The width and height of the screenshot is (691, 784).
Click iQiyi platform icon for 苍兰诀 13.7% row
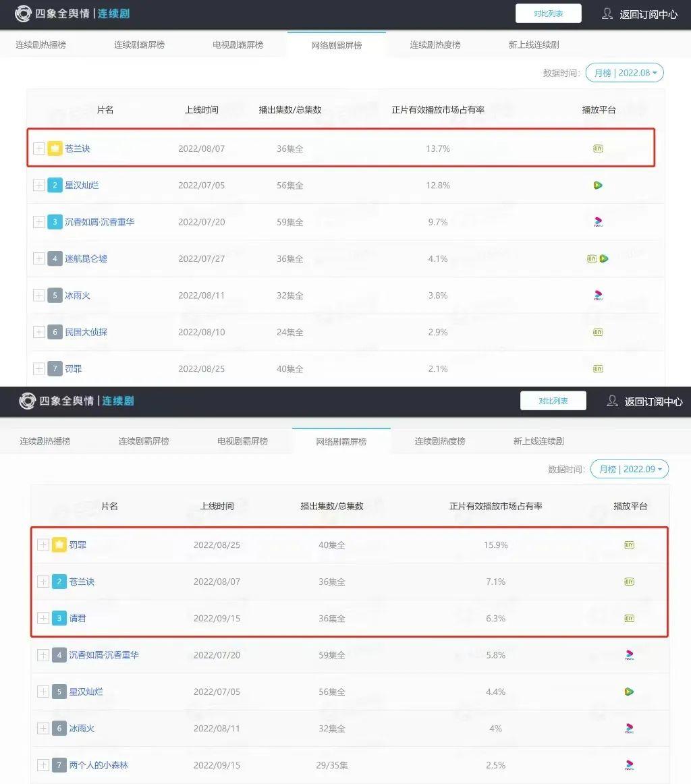tap(598, 148)
